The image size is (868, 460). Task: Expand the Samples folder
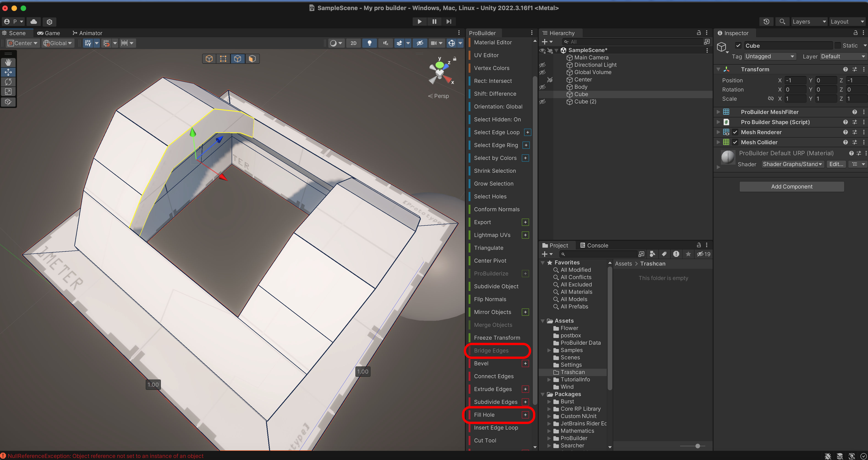pyautogui.click(x=549, y=350)
